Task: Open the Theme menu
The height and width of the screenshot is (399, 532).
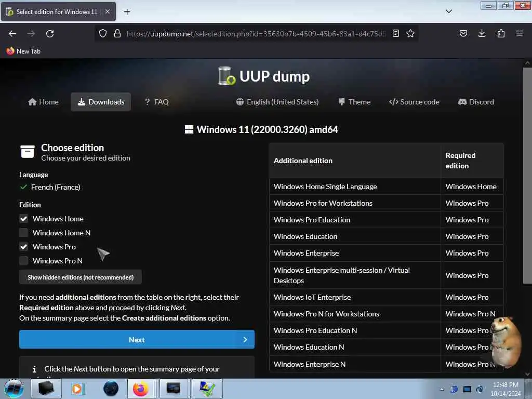Action: click(x=354, y=102)
